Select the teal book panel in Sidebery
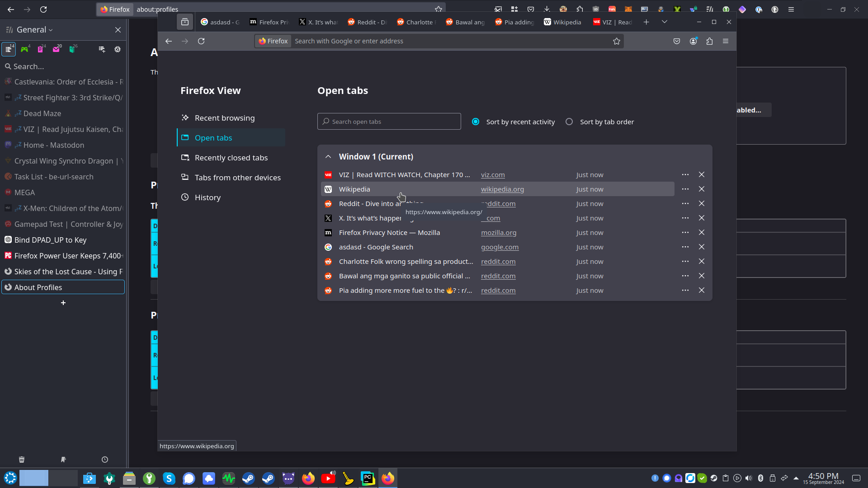 pyautogui.click(x=72, y=49)
